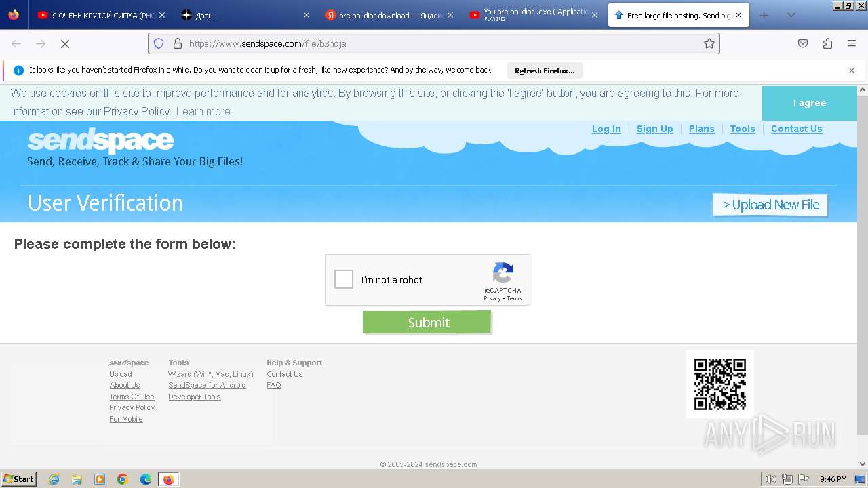Close the Дзен tab

pyautogui.click(x=306, y=15)
